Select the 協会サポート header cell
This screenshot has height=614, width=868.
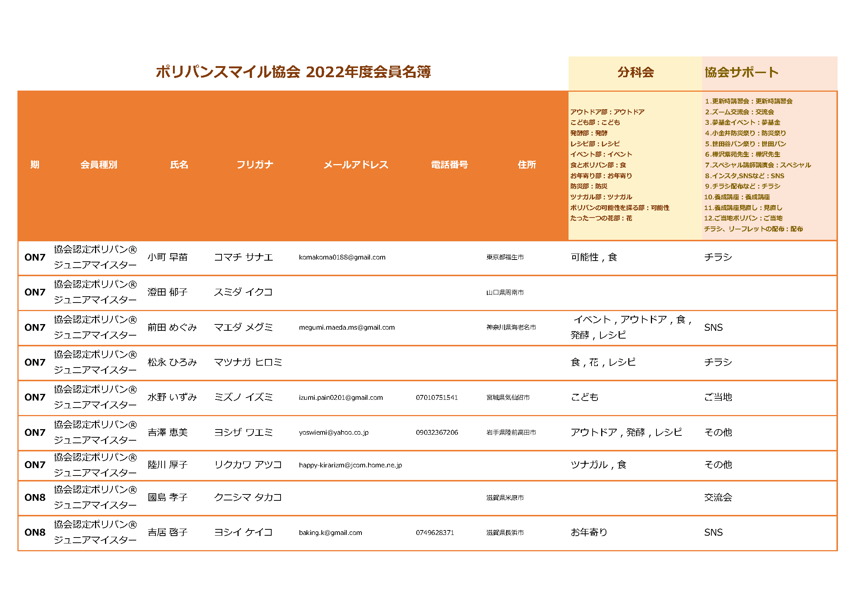click(769, 74)
